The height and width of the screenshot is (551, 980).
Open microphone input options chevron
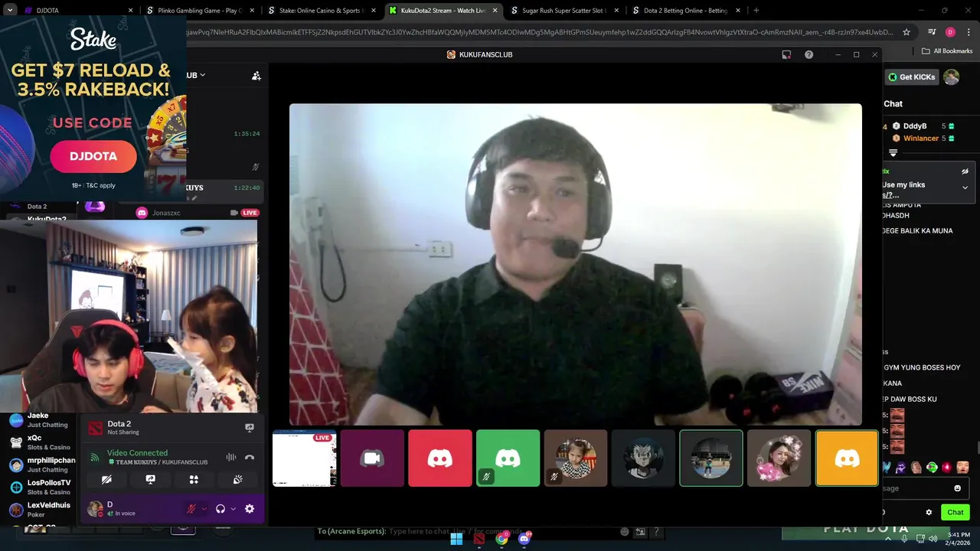204,509
